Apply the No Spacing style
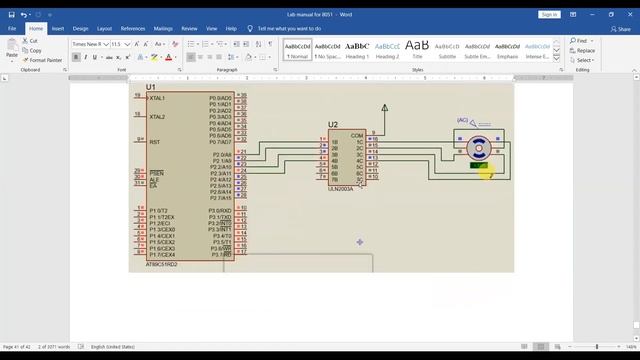640x360 pixels. (x=327, y=50)
